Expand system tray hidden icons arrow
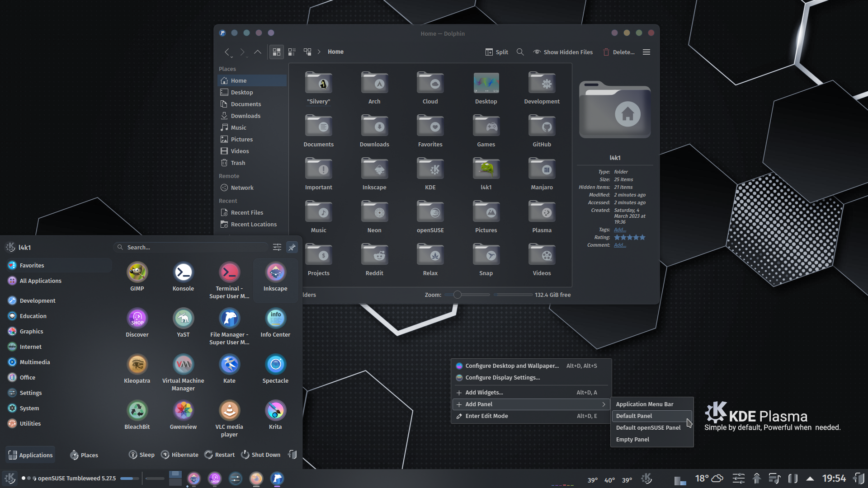868x488 pixels. tap(810, 479)
